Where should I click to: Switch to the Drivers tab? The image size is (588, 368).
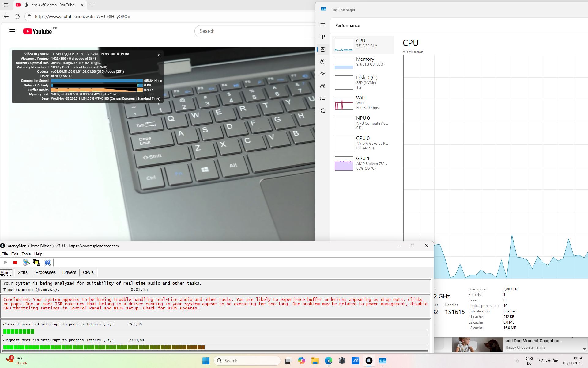(69, 272)
